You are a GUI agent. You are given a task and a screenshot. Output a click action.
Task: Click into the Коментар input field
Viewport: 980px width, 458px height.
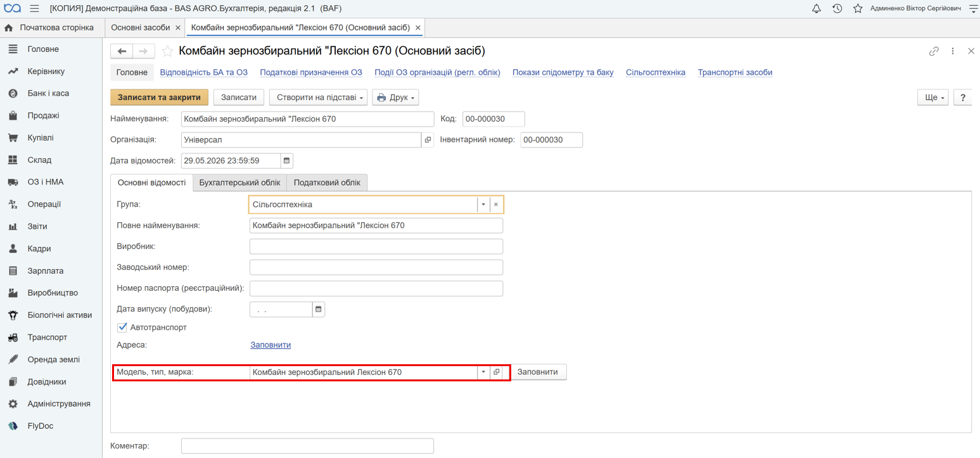(x=307, y=446)
